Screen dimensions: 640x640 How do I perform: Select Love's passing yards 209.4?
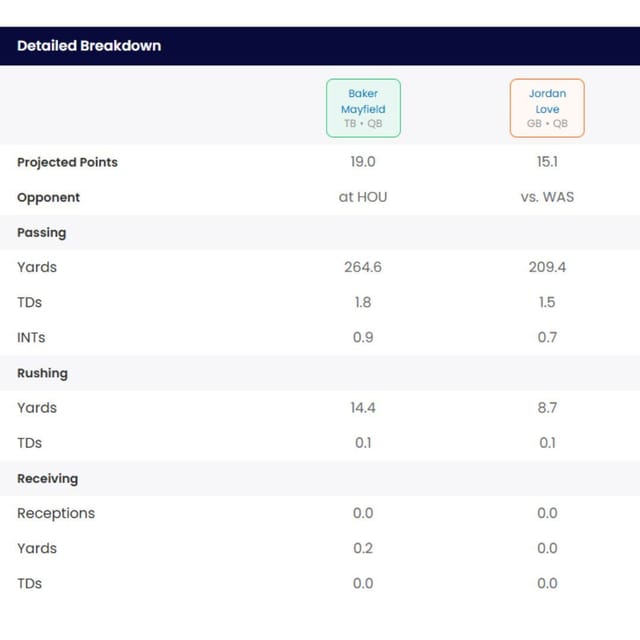tap(547, 267)
